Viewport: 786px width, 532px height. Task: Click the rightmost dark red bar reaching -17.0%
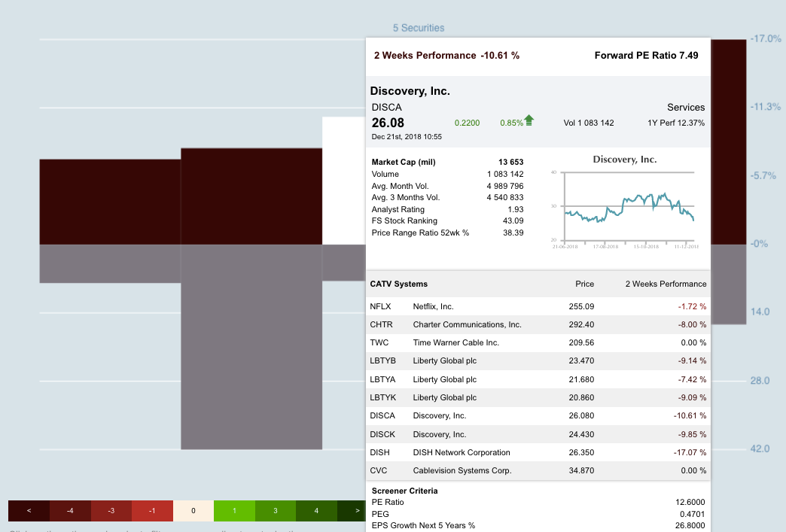click(728, 141)
